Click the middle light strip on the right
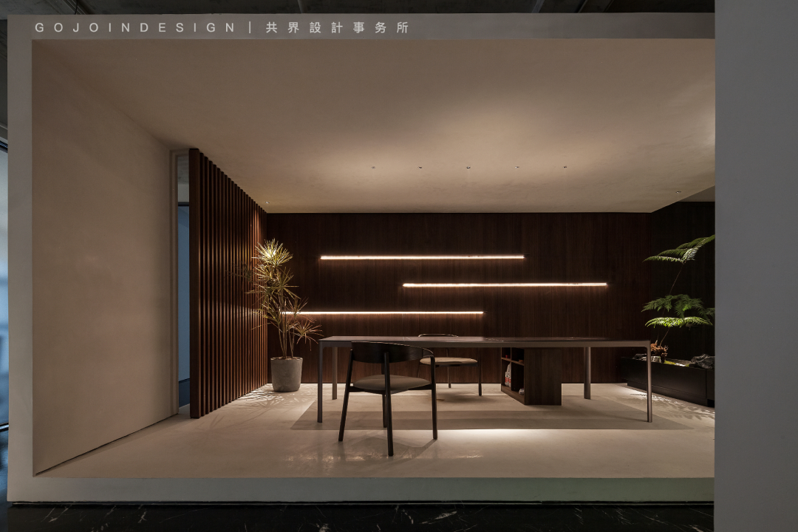Viewport: 798px width, 532px height. [x=505, y=284]
